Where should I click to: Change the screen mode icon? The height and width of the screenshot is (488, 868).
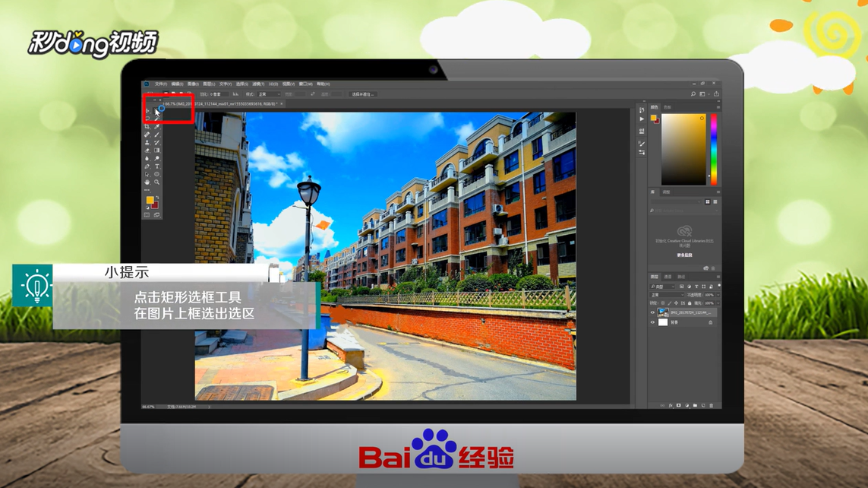(156, 215)
